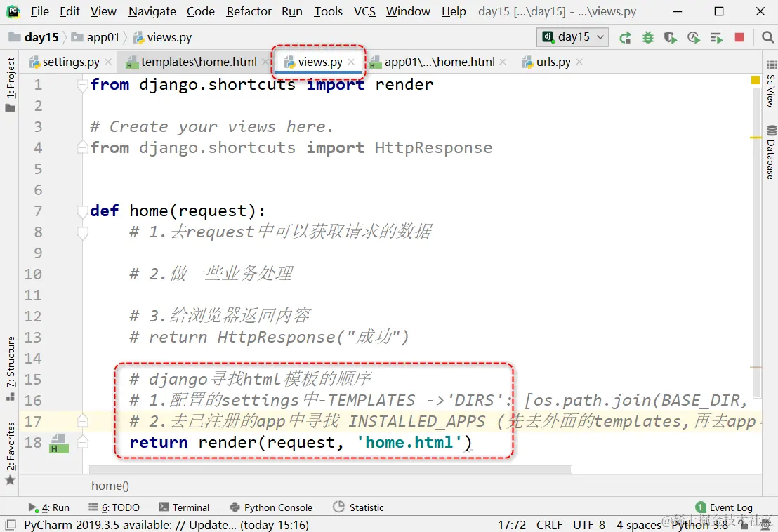Open the Refactor menu
Screen dimensions: 778x532
(249, 11)
